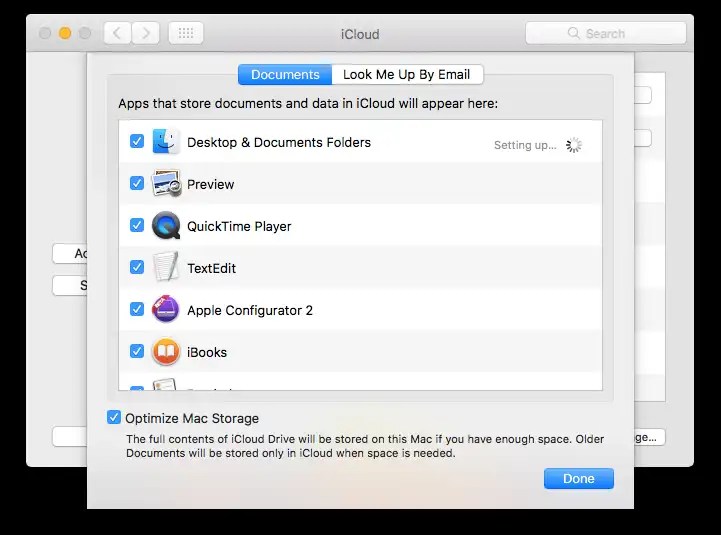Disable iCloud storage for iBooks

137,351
